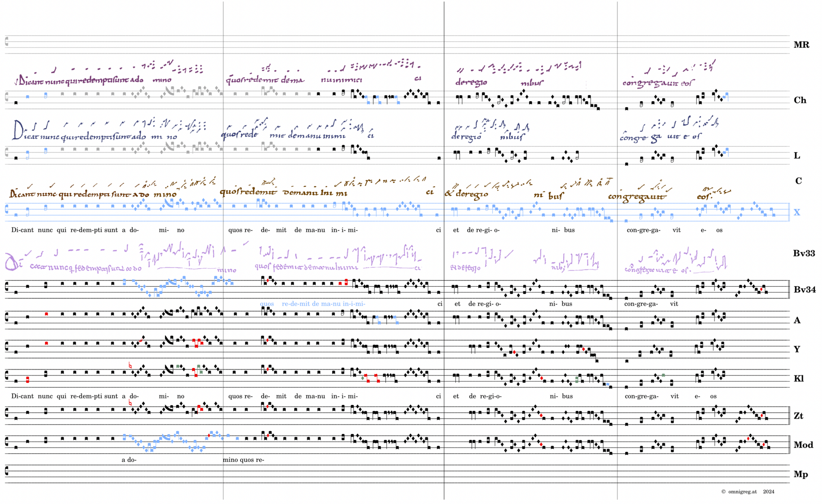Click the red flat sign above the Zt staff

pyautogui.click(x=130, y=403)
